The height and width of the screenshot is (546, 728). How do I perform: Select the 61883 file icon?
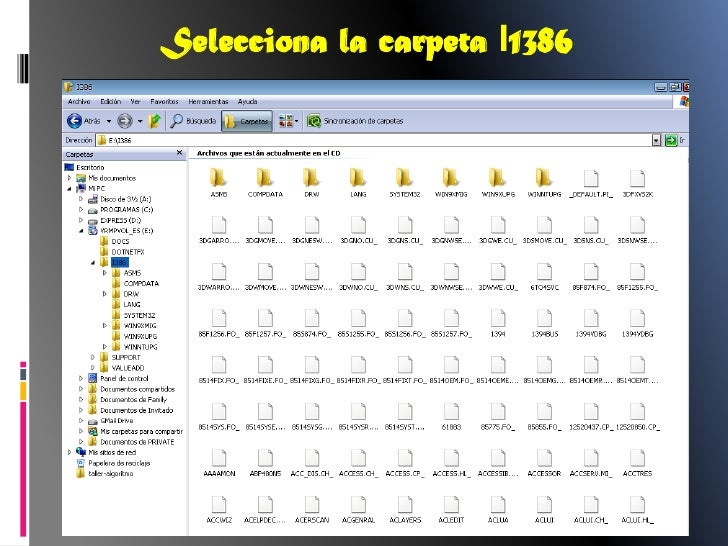[451, 411]
